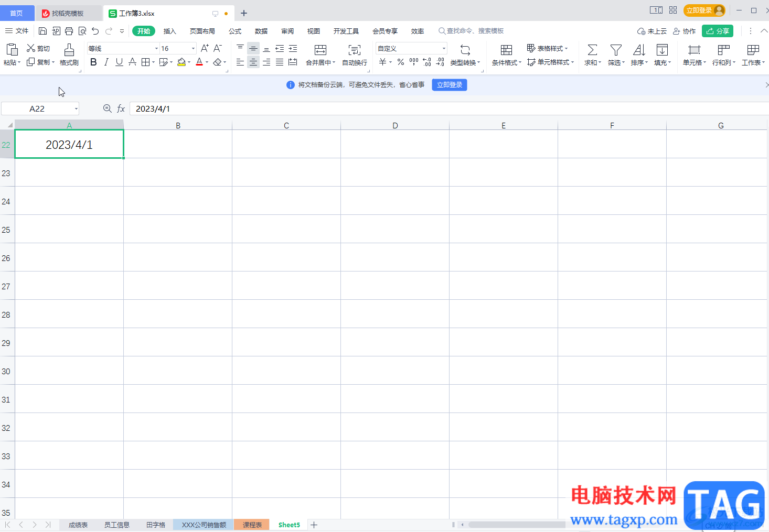Toggle horizontal center alignment
Screen dimensions: 769x532
click(x=253, y=62)
